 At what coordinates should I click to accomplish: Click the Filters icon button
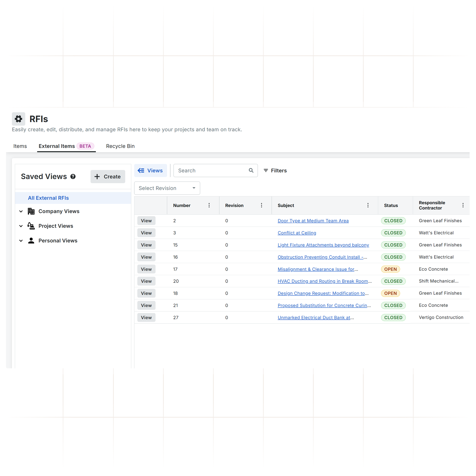[x=275, y=170]
